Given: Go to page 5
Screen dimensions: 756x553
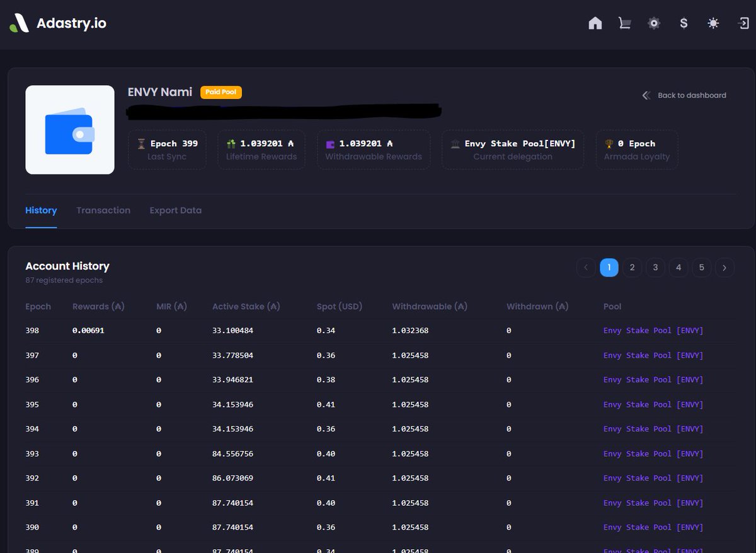Looking at the screenshot, I should tap(702, 268).
